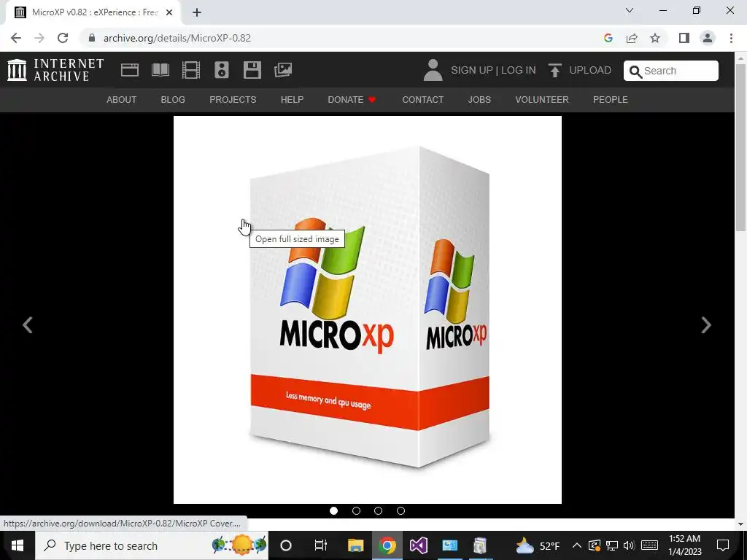Image resolution: width=747 pixels, height=560 pixels.
Task: Open the BLOG menu item
Action: click(x=173, y=99)
